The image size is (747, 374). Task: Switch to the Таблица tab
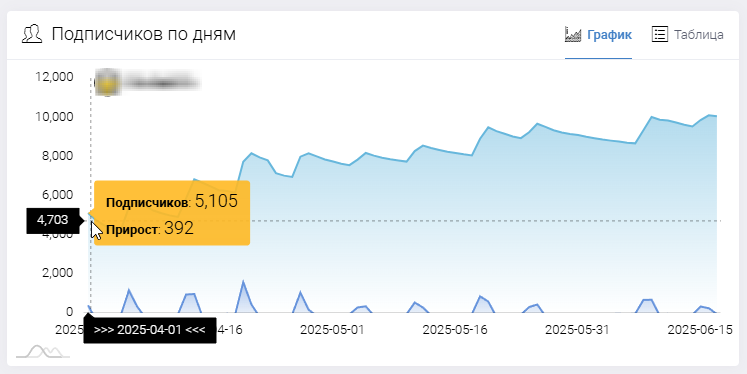point(687,35)
